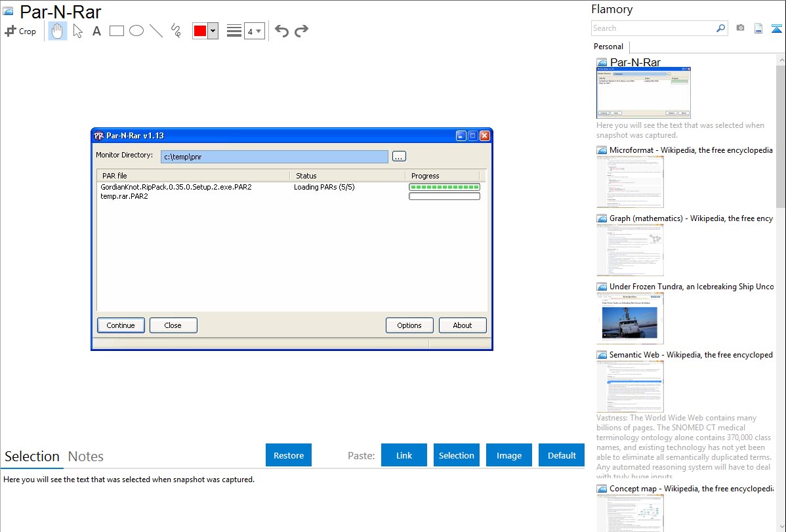
Task: Select the Concept map snapshot title
Action: [x=692, y=488]
